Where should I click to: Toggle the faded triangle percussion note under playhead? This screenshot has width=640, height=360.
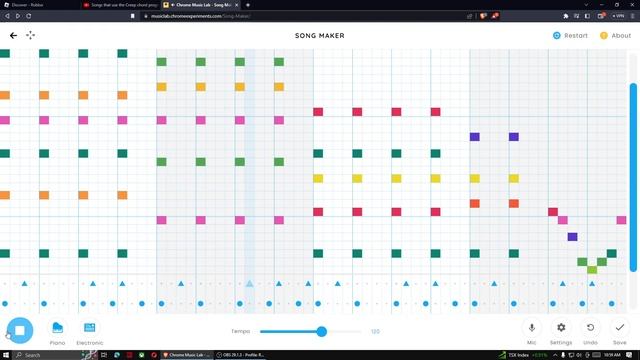tap(249, 283)
